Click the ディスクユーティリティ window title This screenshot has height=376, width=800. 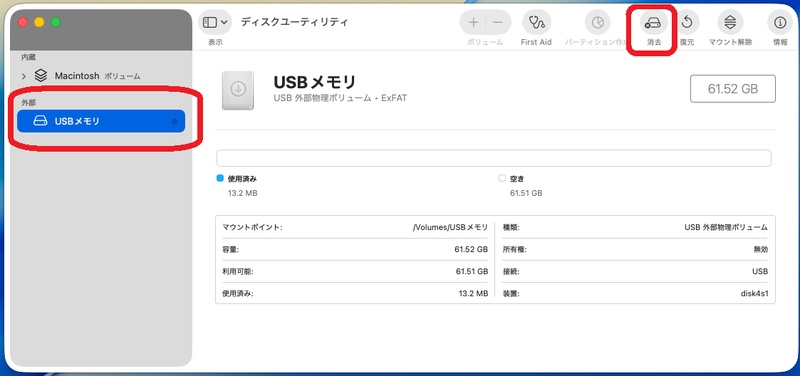tap(294, 22)
